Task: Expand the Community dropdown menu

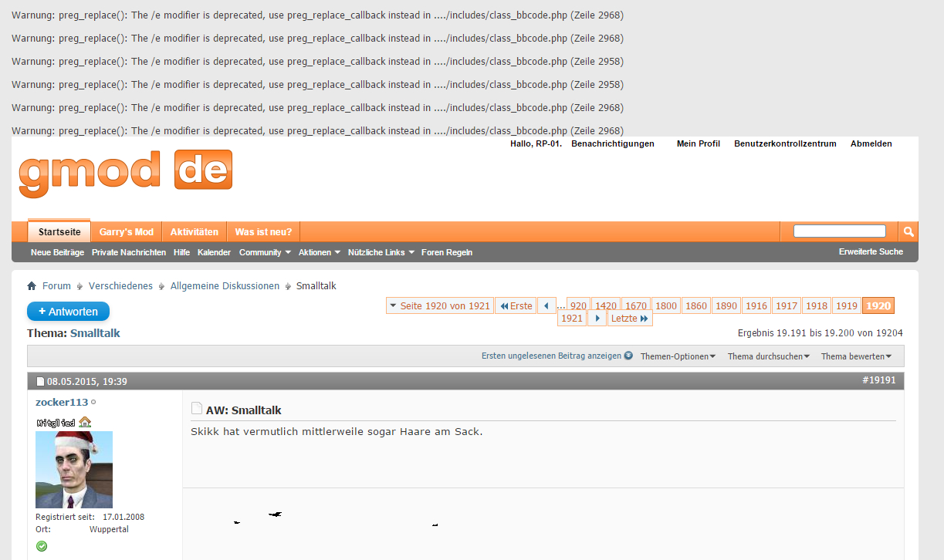Action: (x=265, y=252)
